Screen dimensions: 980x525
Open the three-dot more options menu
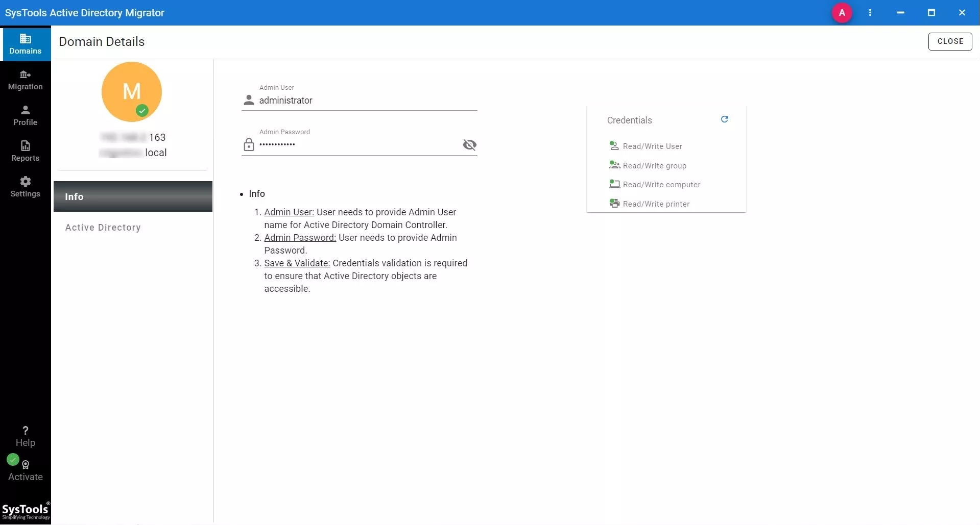pos(870,13)
